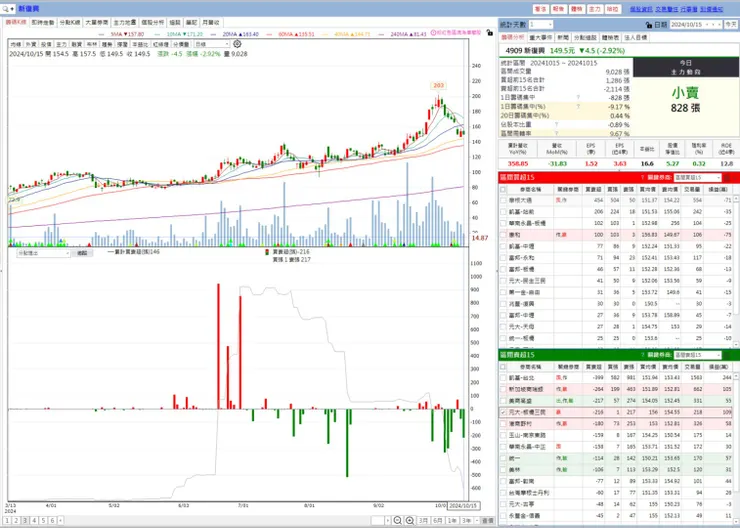
Task: Tick the checkbox for 富邦-永和 row
Action: tap(503, 258)
